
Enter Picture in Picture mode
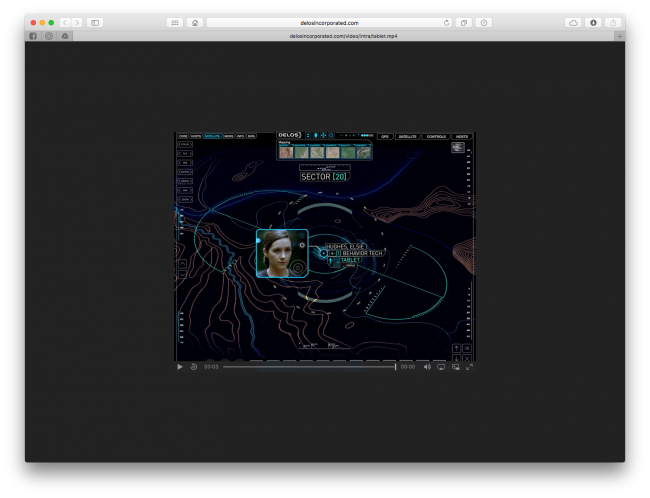[456, 367]
